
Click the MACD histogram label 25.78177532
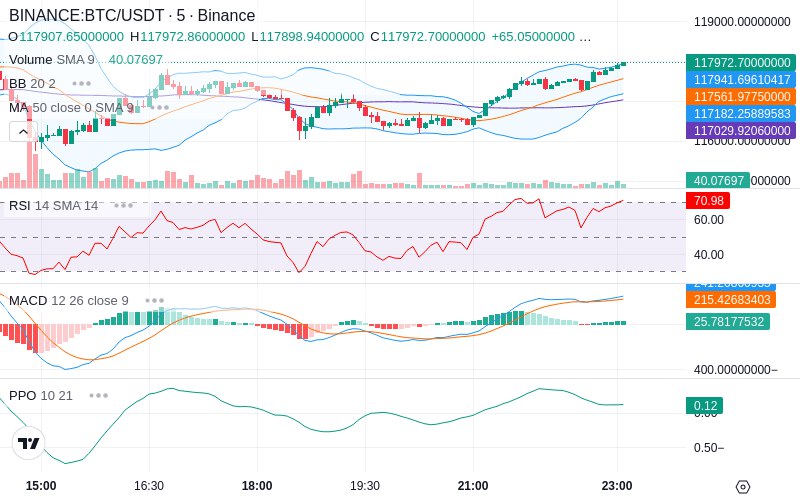pyautogui.click(x=728, y=321)
